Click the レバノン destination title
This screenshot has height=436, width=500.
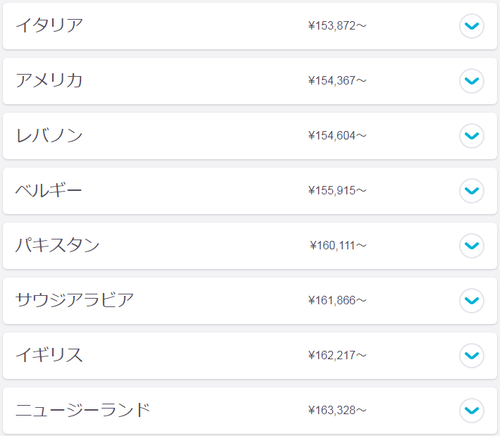point(49,135)
